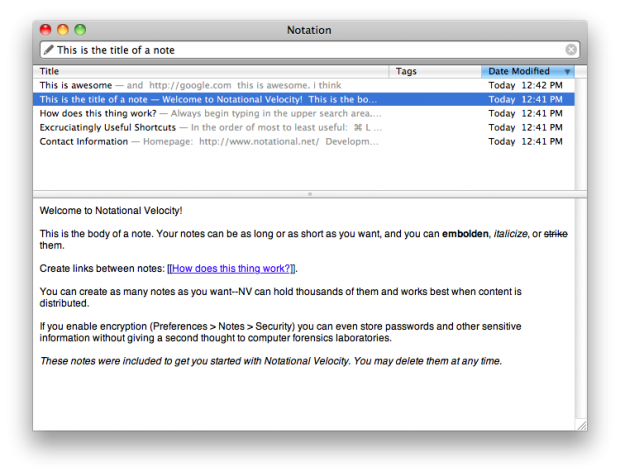
Task: Zoom the window with the green button
Action: (80, 30)
